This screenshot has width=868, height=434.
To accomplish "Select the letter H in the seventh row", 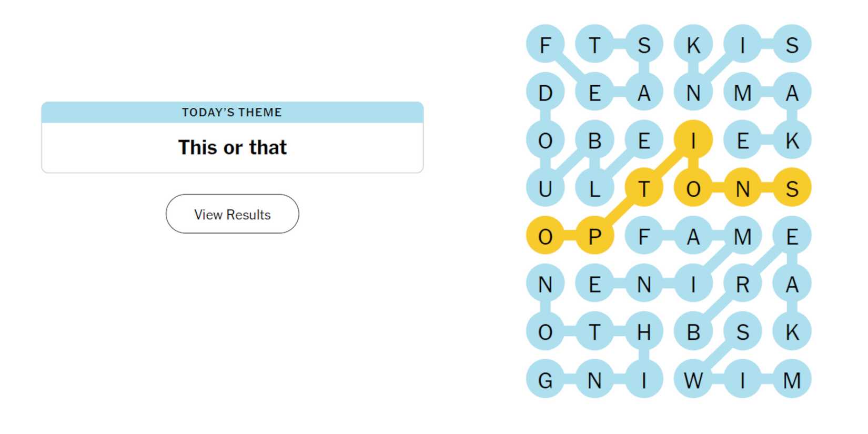I will 644,331.
